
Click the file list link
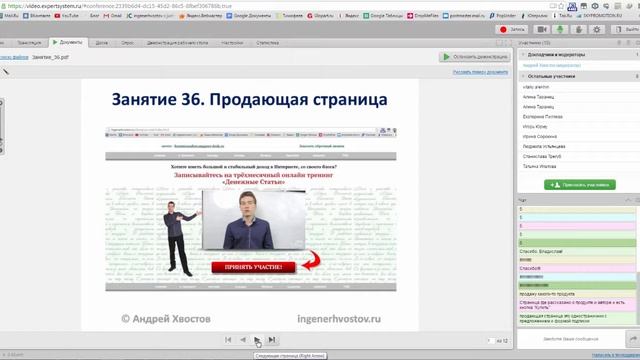point(14,57)
